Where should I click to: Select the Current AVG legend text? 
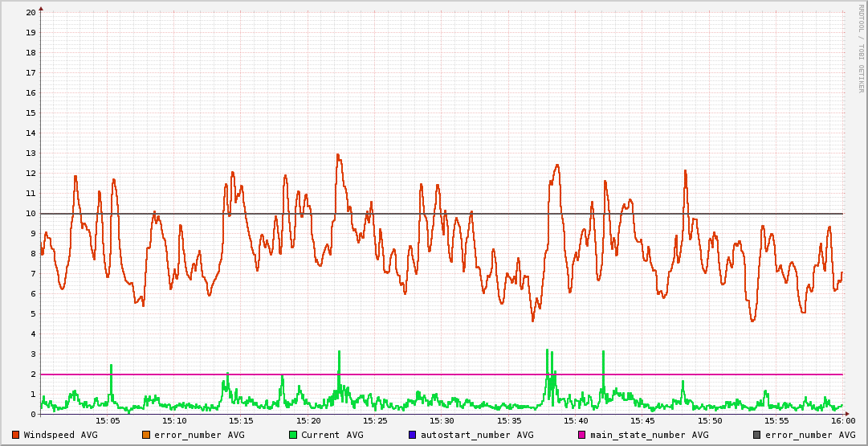(332, 435)
